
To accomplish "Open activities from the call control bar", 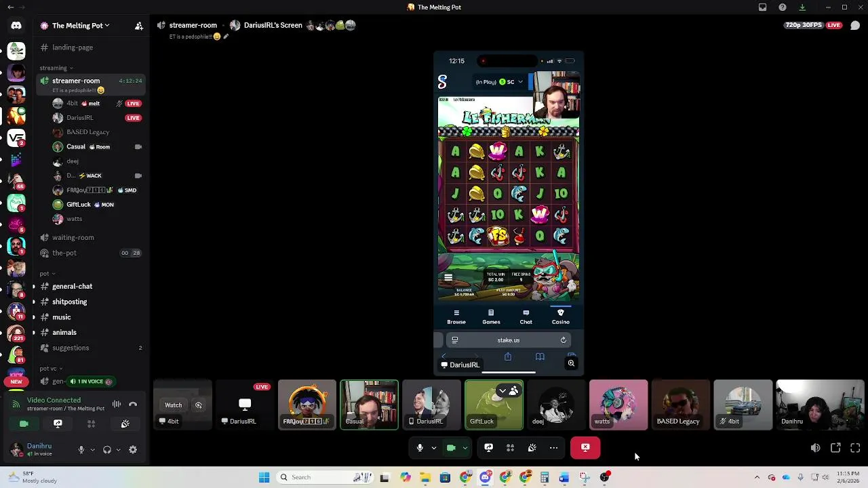I will tap(510, 447).
